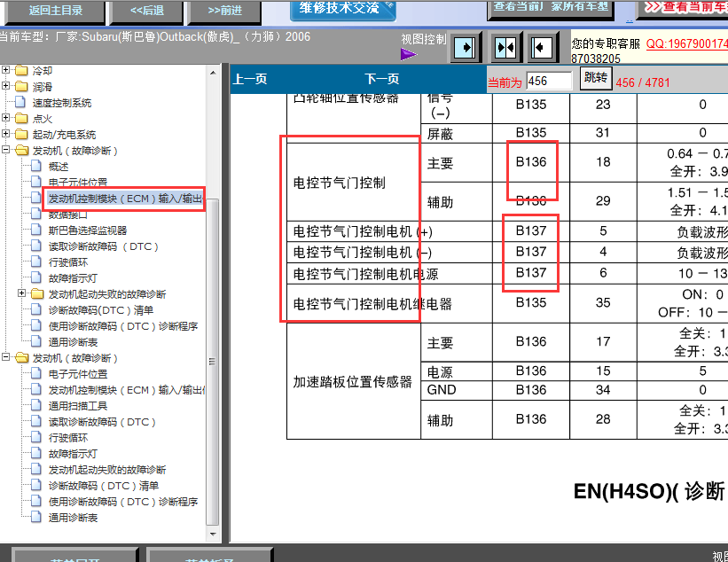The image size is (728, 562).
Task: Click the 概述 document icon
Action: (36, 166)
